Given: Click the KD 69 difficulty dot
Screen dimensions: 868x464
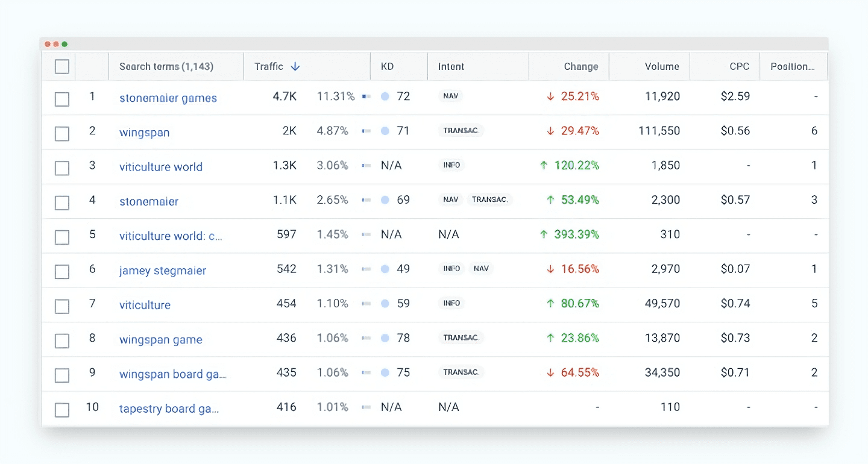Looking at the screenshot, I should point(385,200).
